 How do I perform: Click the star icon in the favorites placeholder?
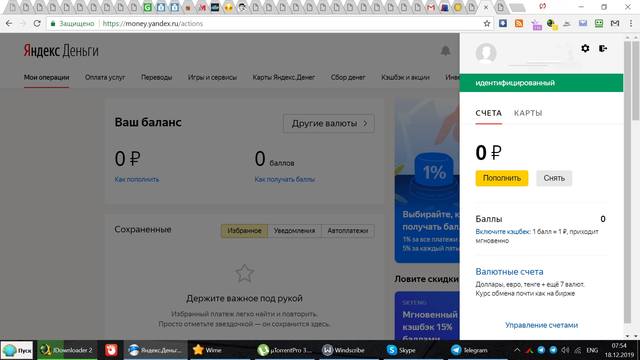click(244, 273)
